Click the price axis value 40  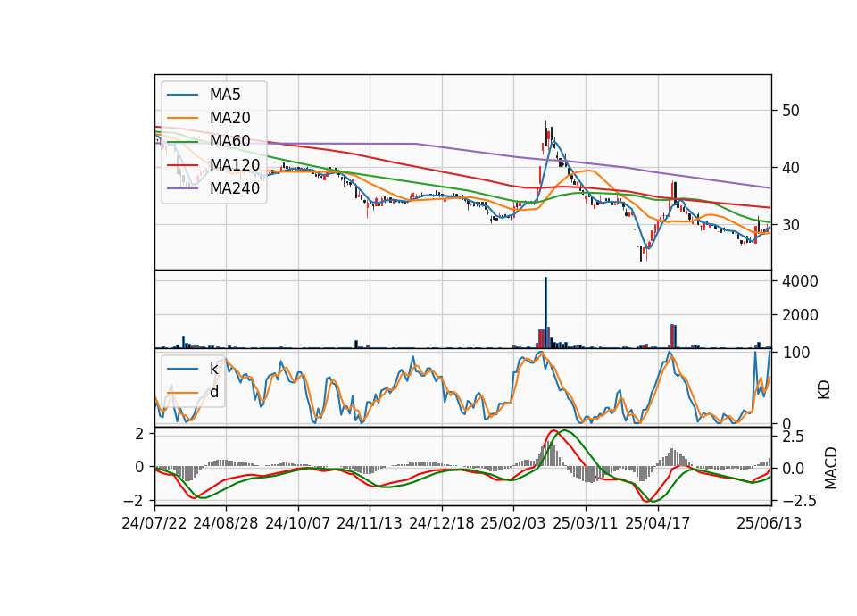tap(791, 168)
